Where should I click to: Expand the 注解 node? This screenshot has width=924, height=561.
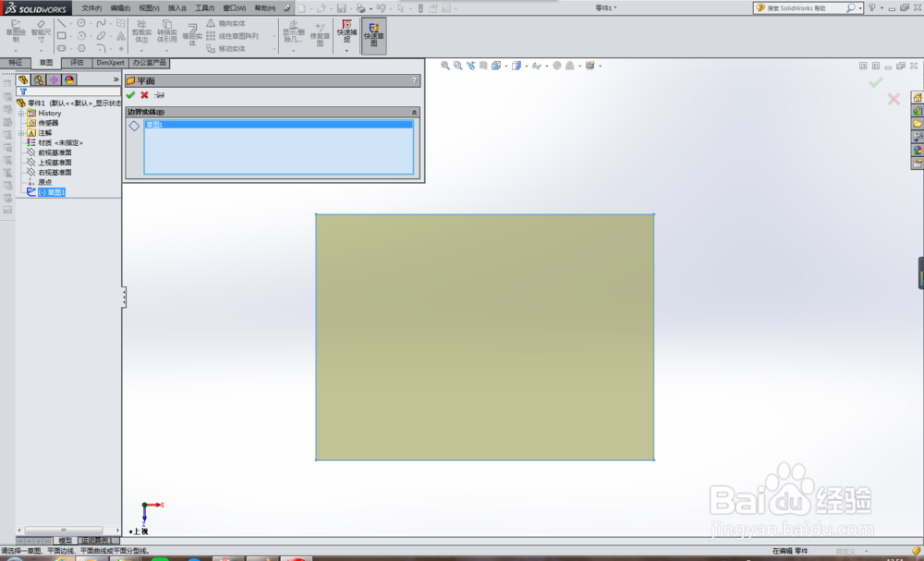[21, 133]
